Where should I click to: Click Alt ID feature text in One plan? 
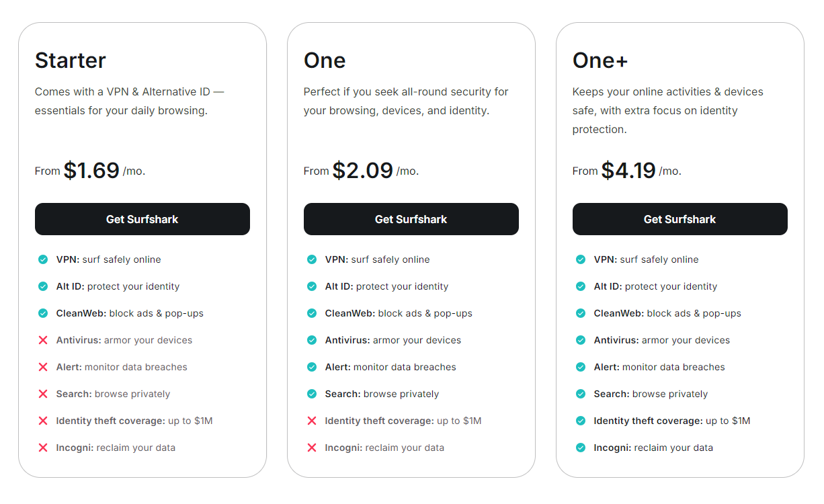pos(386,286)
